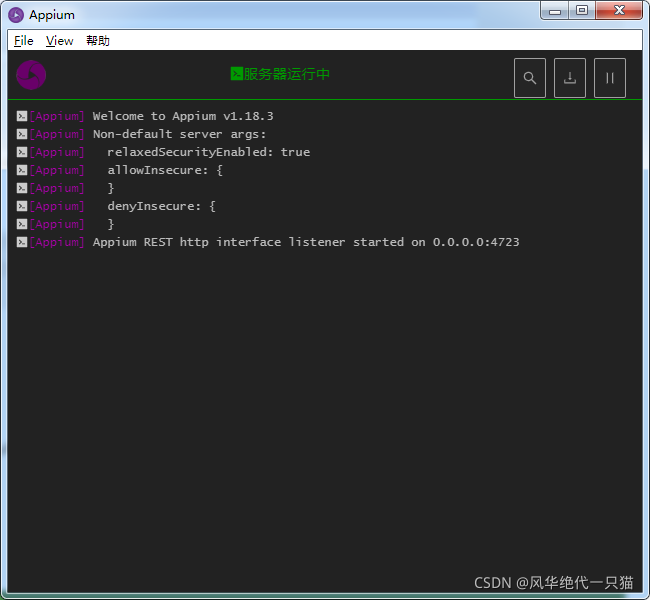Start an Inspector session with the magnifier icon
The height and width of the screenshot is (600, 650).
(529, 78)
